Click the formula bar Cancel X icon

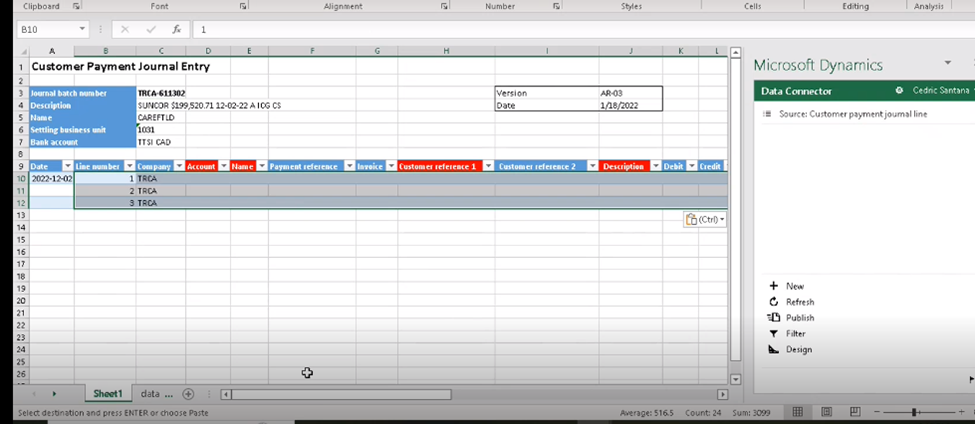(x=125, y=29)
